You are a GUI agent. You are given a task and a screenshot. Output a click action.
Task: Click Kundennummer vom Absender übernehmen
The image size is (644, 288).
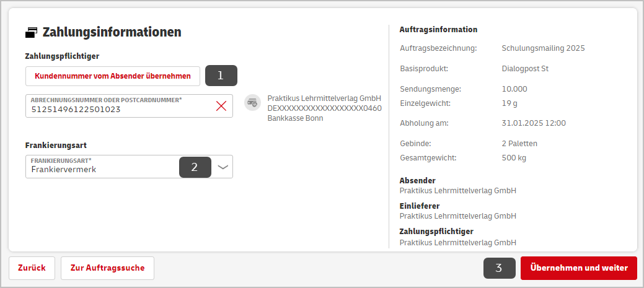(113, 76)
